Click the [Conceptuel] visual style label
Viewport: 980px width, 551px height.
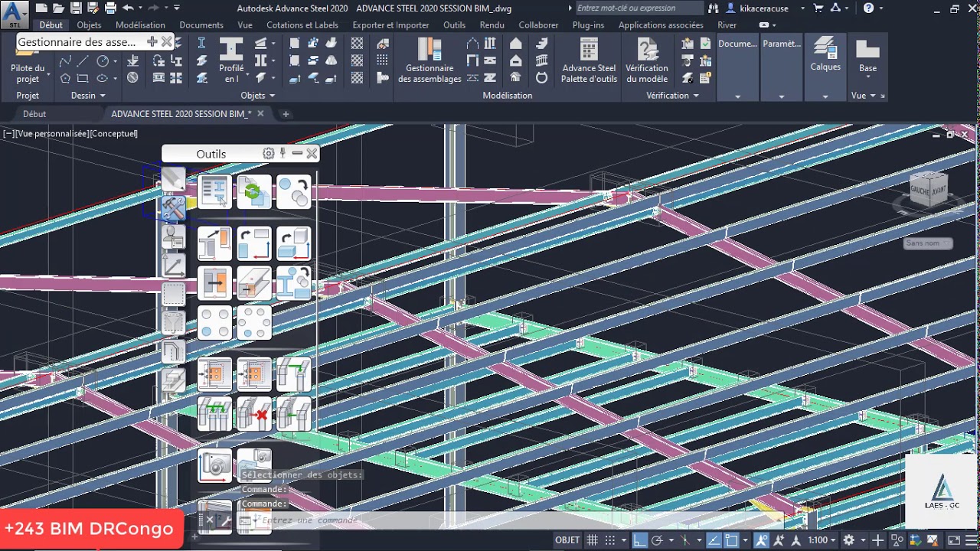point(114,134)
